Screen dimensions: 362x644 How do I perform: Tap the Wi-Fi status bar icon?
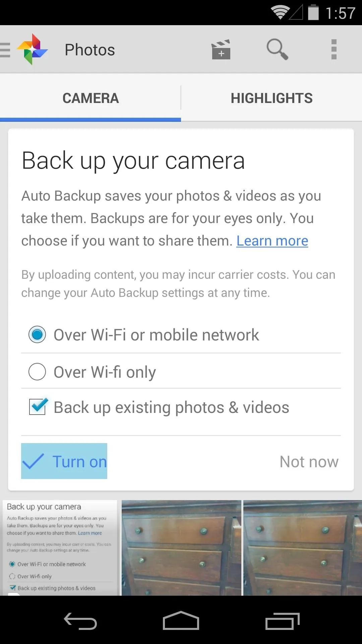[280, 13]
